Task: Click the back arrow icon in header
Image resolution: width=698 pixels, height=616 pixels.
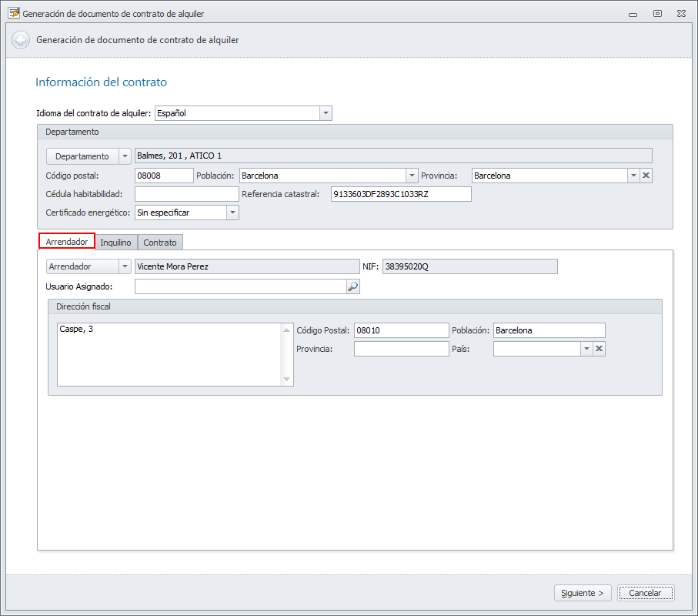Action: coord(21,40)
